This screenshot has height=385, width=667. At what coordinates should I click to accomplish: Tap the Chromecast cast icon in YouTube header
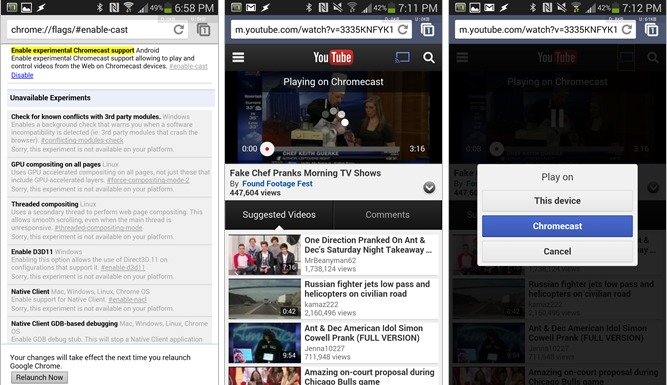402,57
